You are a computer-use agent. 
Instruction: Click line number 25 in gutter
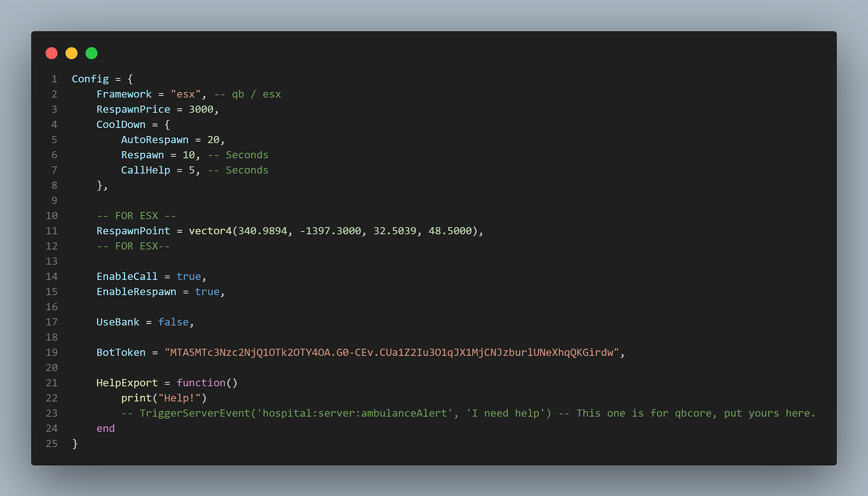coord(52,444)
